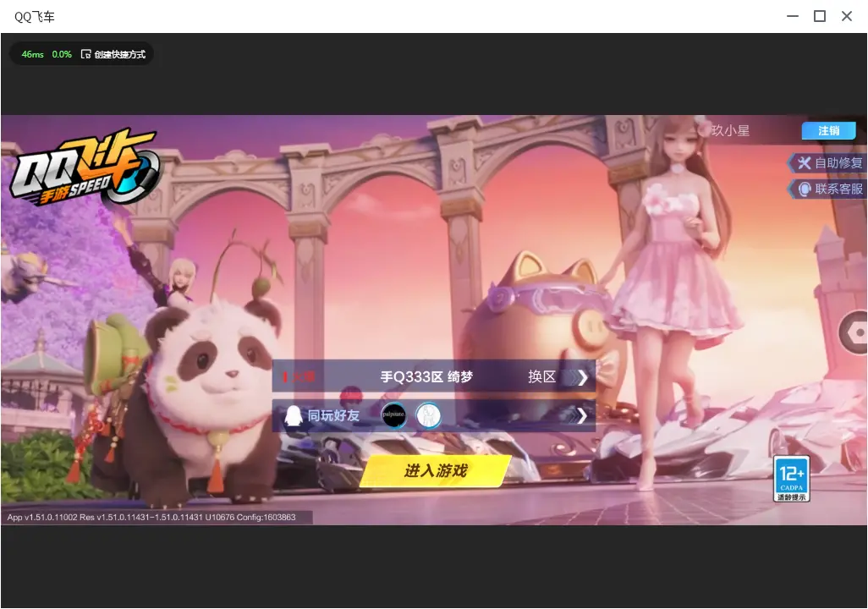Click the 12+ CADPA age rating icon
The width and height of the screenshot is (868, 609).
coord(792,479)
